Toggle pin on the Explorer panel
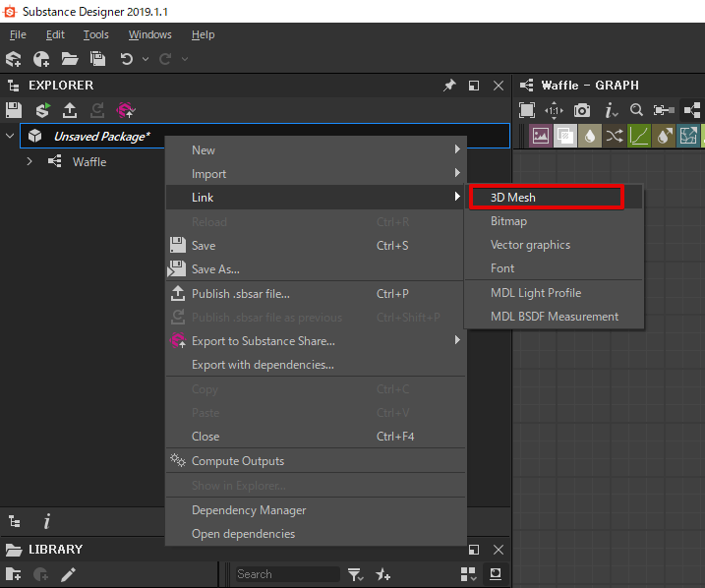 (x=449, y=86)
